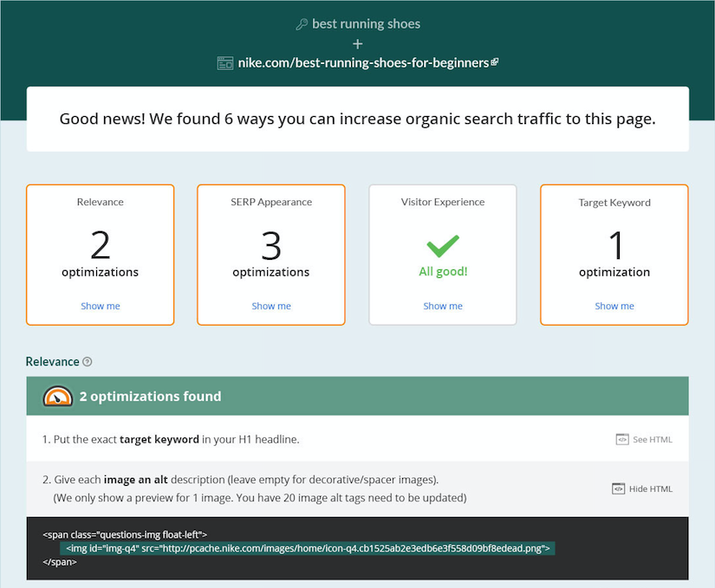This screenshot has height=588, width=715.
Task: Click the page icon before nike.com URL
Action: point(224,63)
